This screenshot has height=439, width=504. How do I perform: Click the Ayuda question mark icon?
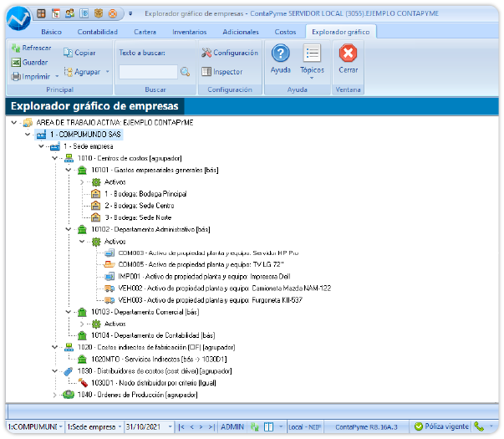click(x=281, y=53)
